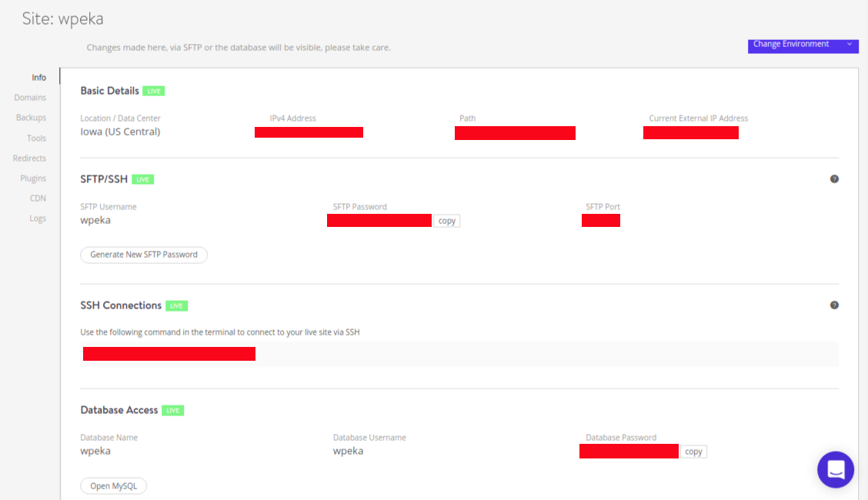Image resolution: width=868 pixels, height=500 pixels.
Task: Click the LIVE badge beside SFTP/SSH
Action: tap(142, 178)
